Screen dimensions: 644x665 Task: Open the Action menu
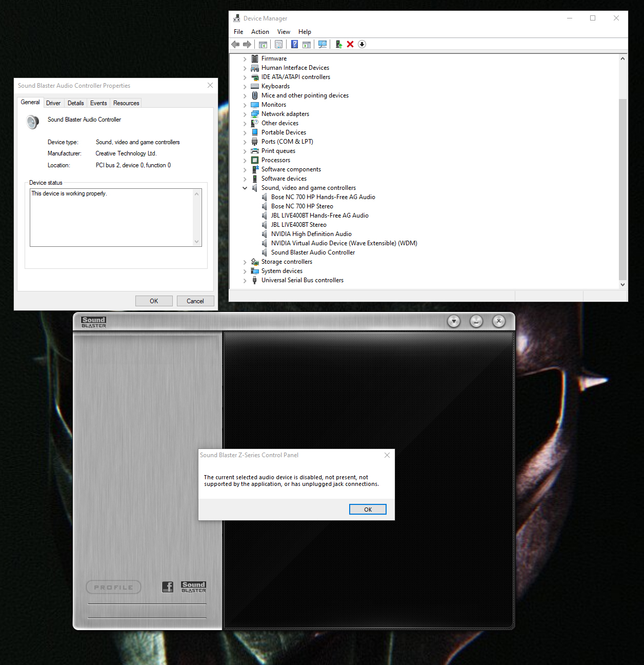[260, 32]
